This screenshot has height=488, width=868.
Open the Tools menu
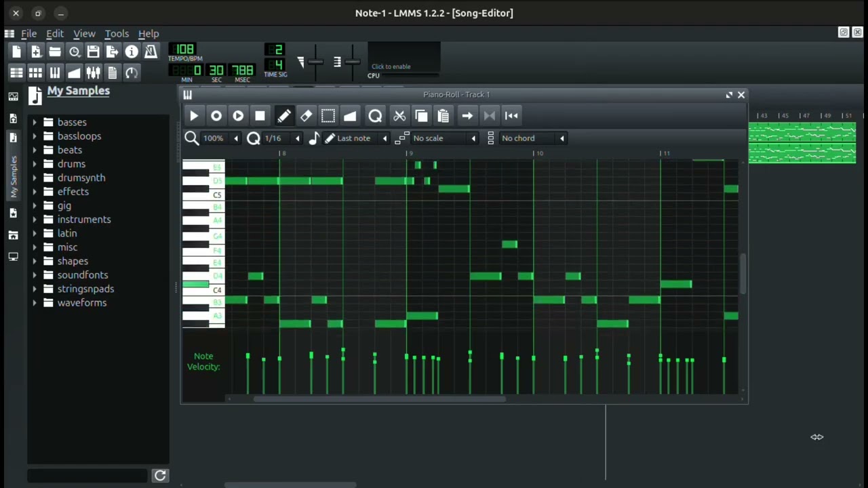[117, 33]
